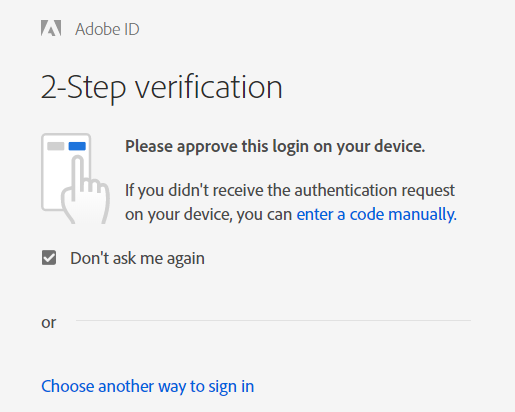Viewport: 515px width, 412px height.
Task: Open Choose another way to sign in
Action: pos(148,387)
